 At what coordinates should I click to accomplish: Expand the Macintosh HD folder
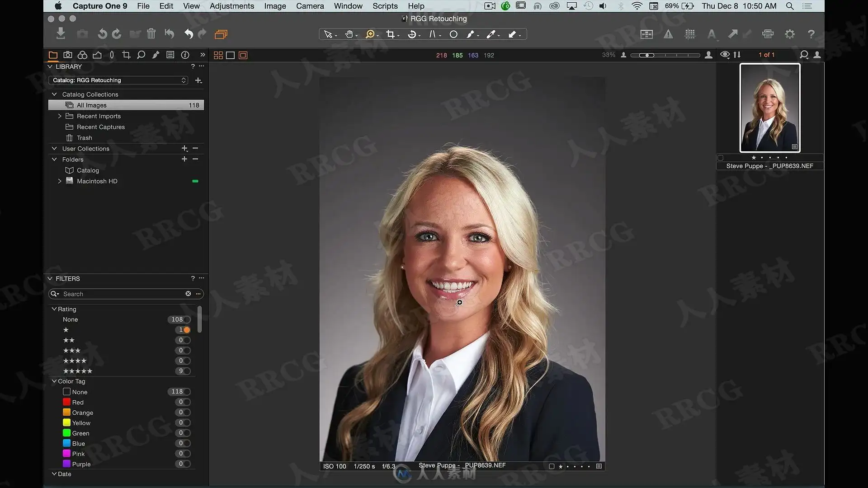tap(60, 181)
